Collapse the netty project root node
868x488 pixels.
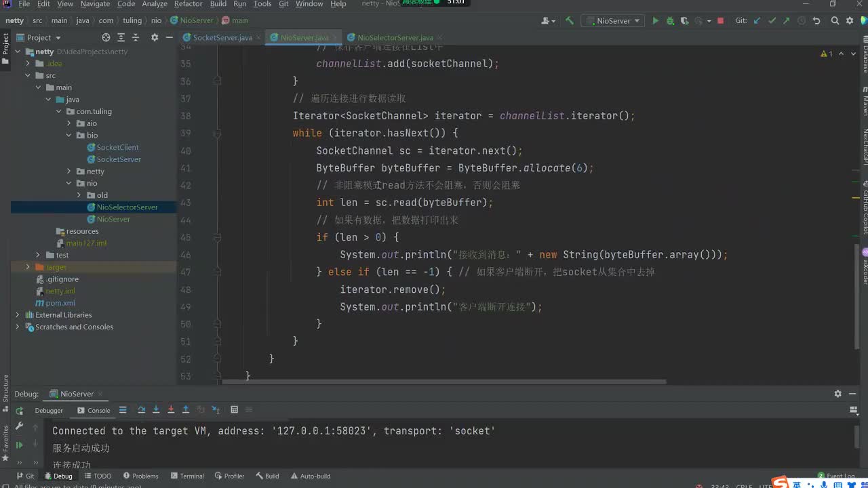tap(18, 52)
